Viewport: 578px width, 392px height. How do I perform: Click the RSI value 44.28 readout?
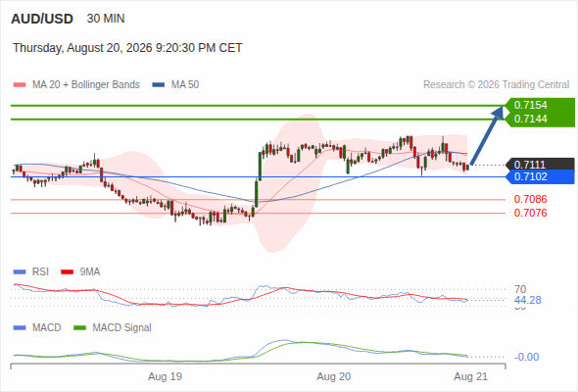tap(528, 300)
